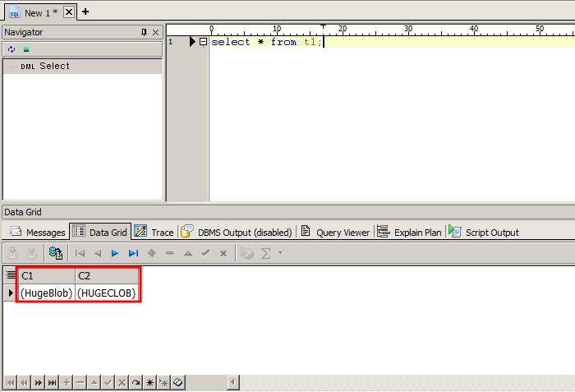Refresh the Navigator panel

click(11, 49)
